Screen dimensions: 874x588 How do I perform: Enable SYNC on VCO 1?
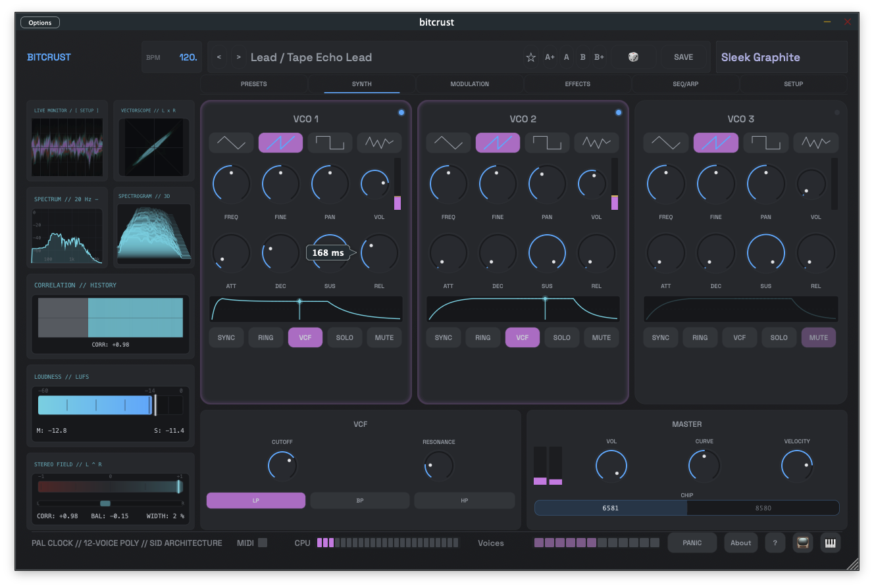(226, 337)
